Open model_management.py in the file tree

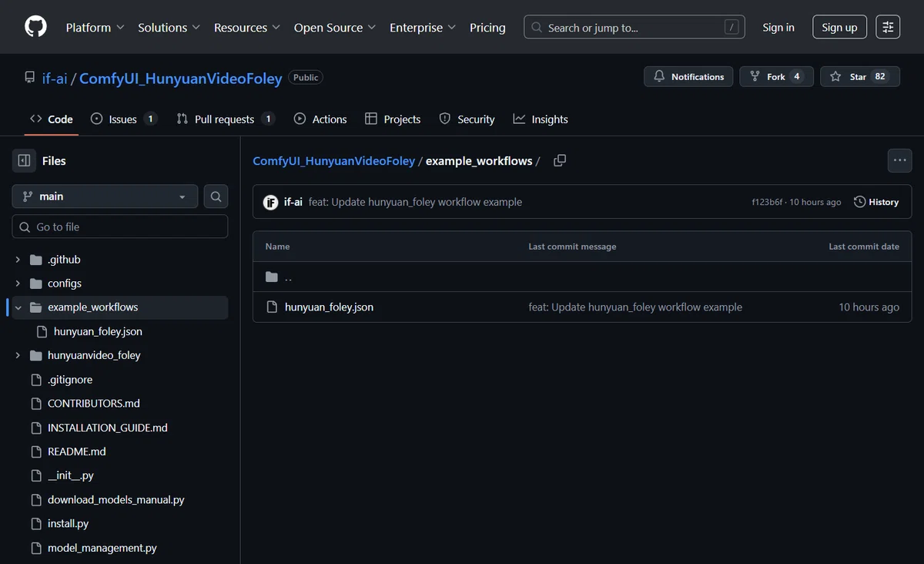[102, 548]
